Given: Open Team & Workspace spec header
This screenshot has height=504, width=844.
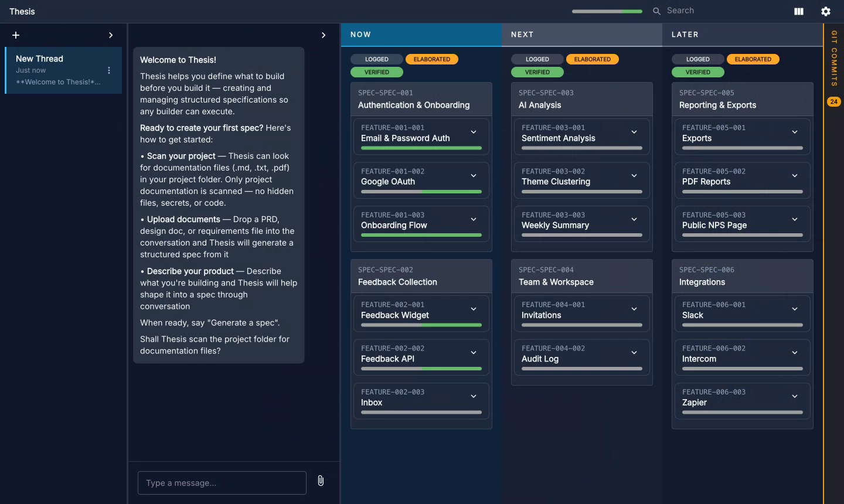Looking at the screenshot, I should click(582, 276).
